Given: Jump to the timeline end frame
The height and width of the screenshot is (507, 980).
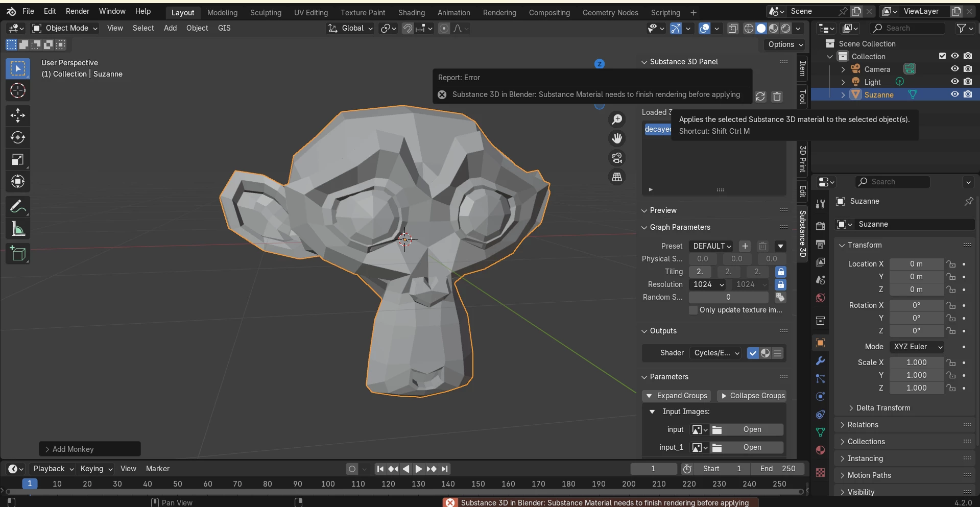Looking at the screenshot, I should 445,469.
